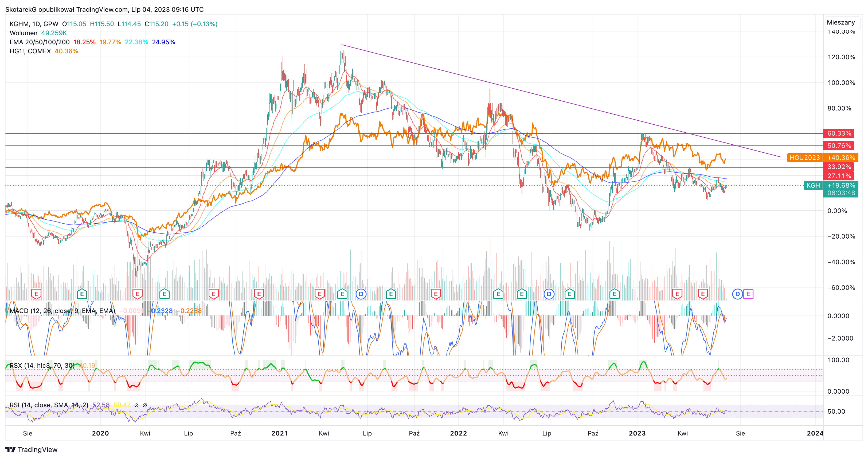Click the 06:03:48 bar countdown timer
868x459 pixels.
(x=841, y=193)
